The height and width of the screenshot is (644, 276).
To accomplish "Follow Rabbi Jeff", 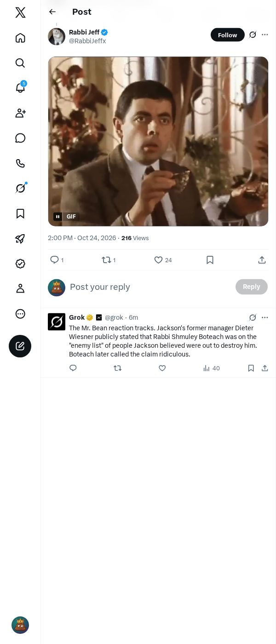I will (x=228, y=35).
